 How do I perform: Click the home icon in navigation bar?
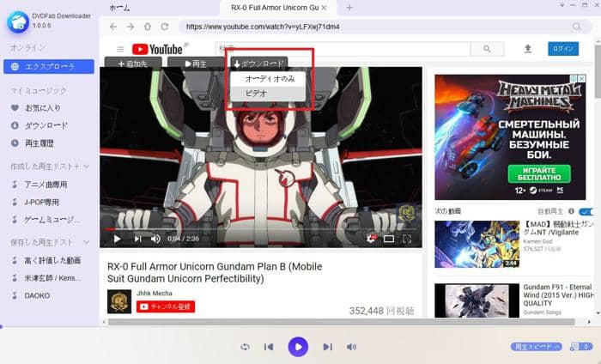pos(147,27)
